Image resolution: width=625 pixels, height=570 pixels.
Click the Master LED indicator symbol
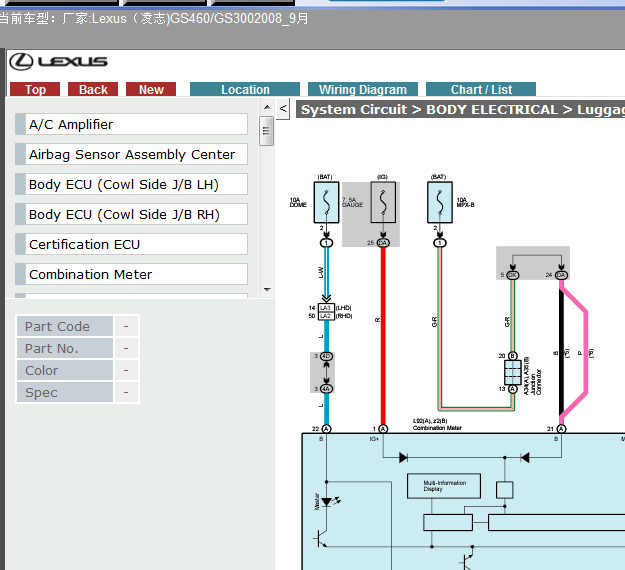[328, 502]
